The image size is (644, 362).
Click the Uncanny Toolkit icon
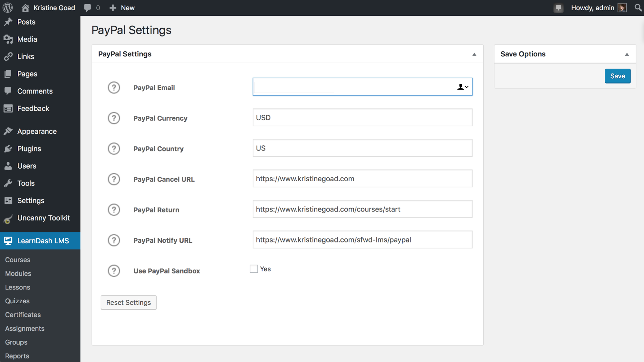pos(8,218)
